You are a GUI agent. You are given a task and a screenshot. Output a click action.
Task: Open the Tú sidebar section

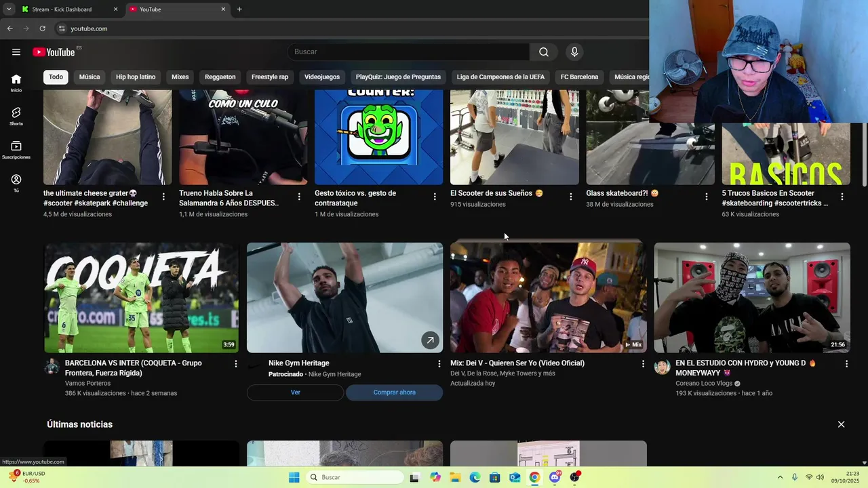pos(16,183)
